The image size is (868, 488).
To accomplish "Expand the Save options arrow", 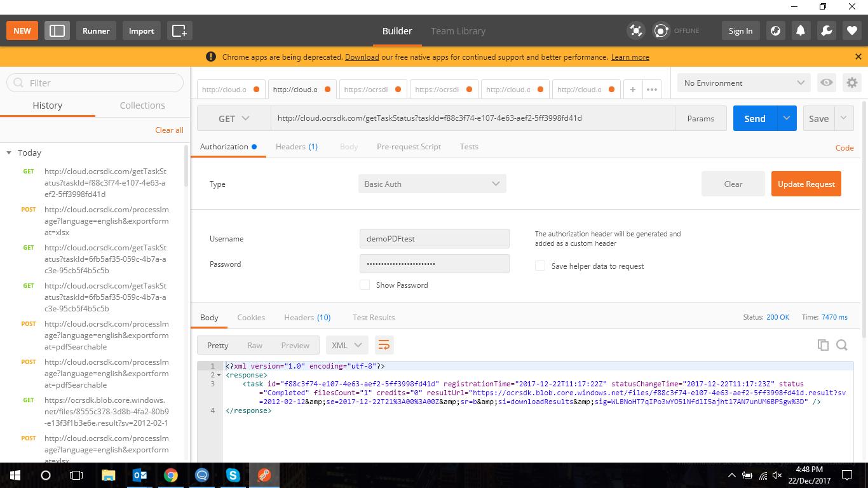I will click(x=843, y=118).
